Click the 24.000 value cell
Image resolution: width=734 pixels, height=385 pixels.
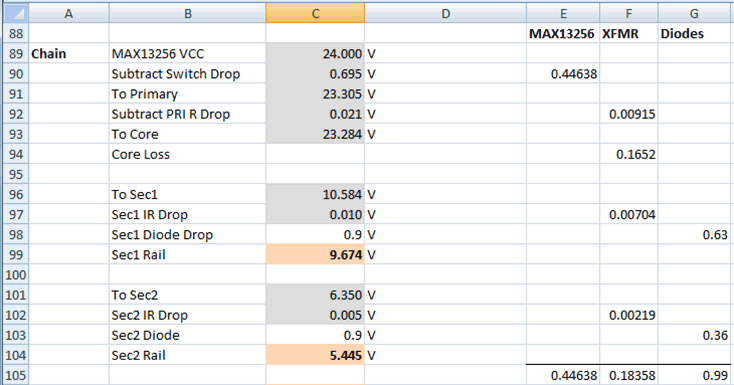pos(315,53)
